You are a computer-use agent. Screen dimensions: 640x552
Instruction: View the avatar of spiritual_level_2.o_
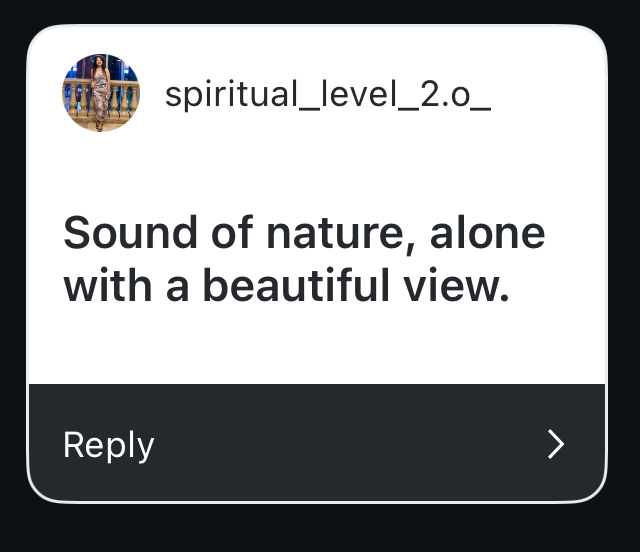(101, 94)
